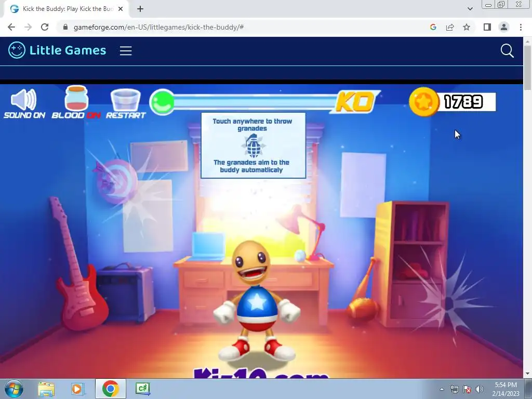The image size is (532, 399).
Task: Click the 1789 coin counter
Action: click(463, 102)
